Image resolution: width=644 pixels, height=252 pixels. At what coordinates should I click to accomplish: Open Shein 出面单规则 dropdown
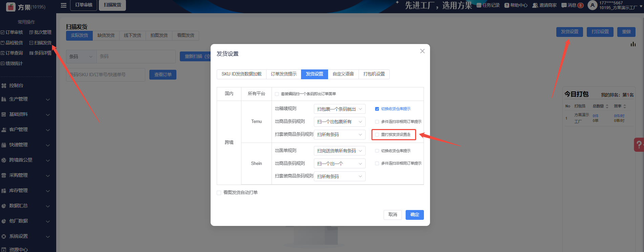tap(339, 151)
